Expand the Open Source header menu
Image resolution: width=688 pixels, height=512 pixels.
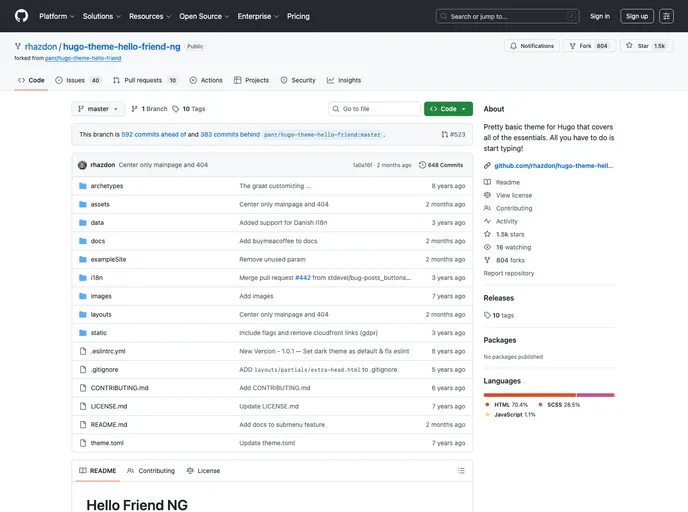coord(203,16)
